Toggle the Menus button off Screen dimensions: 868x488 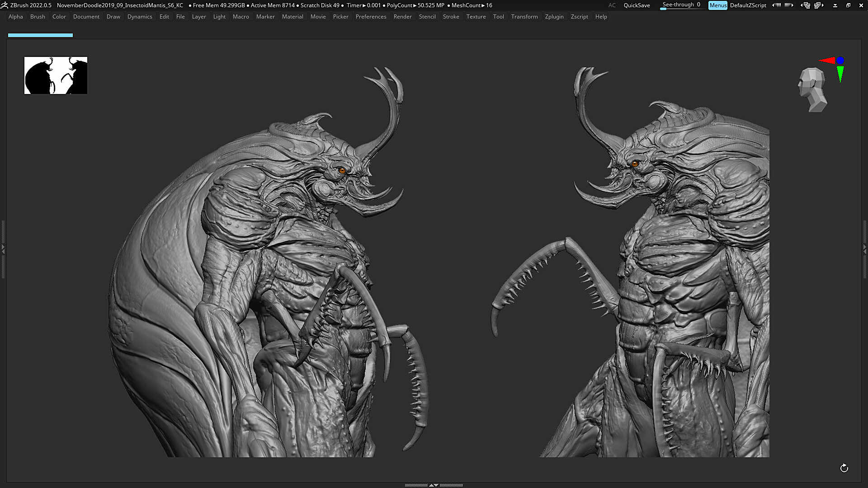click(717, 5)
